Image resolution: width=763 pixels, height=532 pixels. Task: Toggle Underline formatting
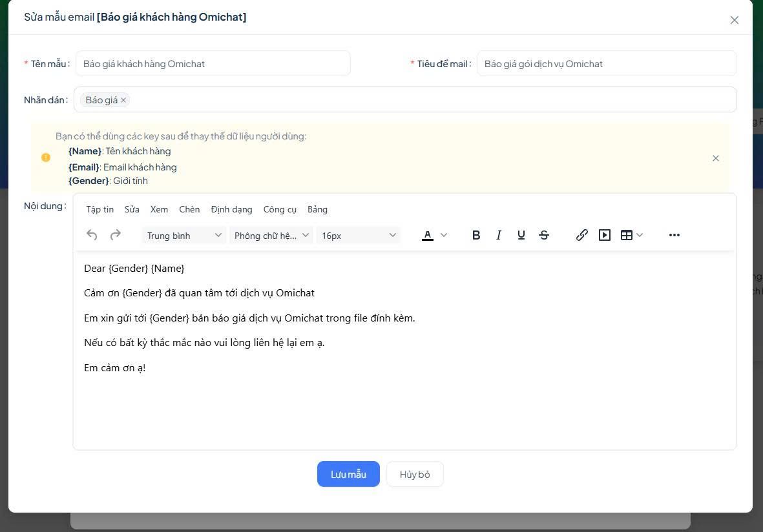click(x=521, y=235)
